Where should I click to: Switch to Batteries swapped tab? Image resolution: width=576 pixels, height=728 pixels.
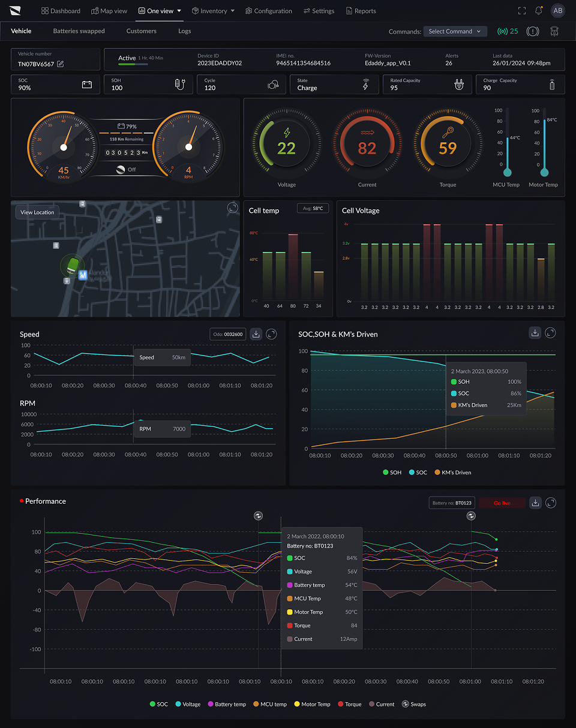(79, 31)
